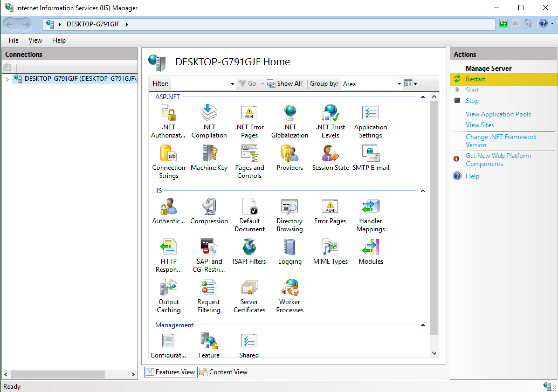Open IIS Authentication feature
The height and width of the screenshot is (392, 558).
pyautogui.click(x=168, y=211)
